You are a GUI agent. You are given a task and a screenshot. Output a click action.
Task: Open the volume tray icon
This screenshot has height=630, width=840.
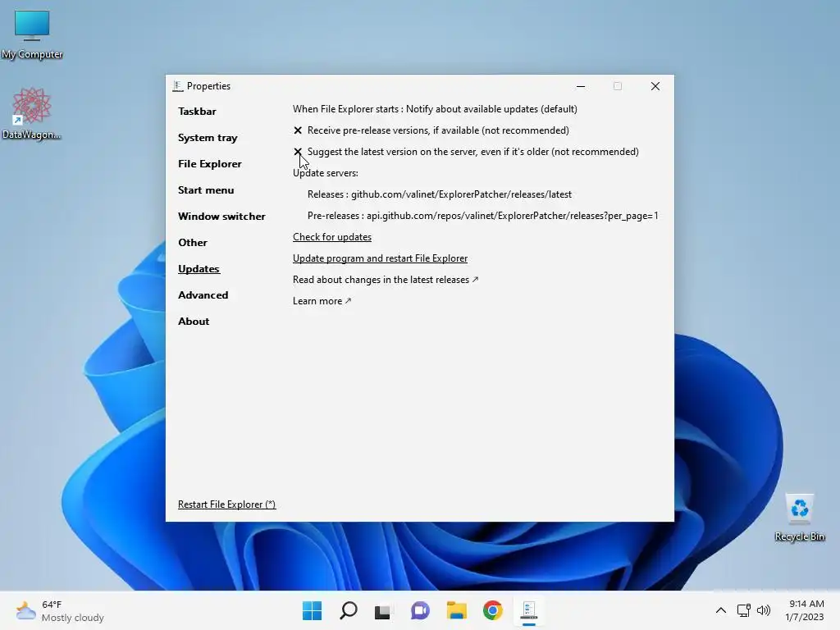[x=764, y=610]
